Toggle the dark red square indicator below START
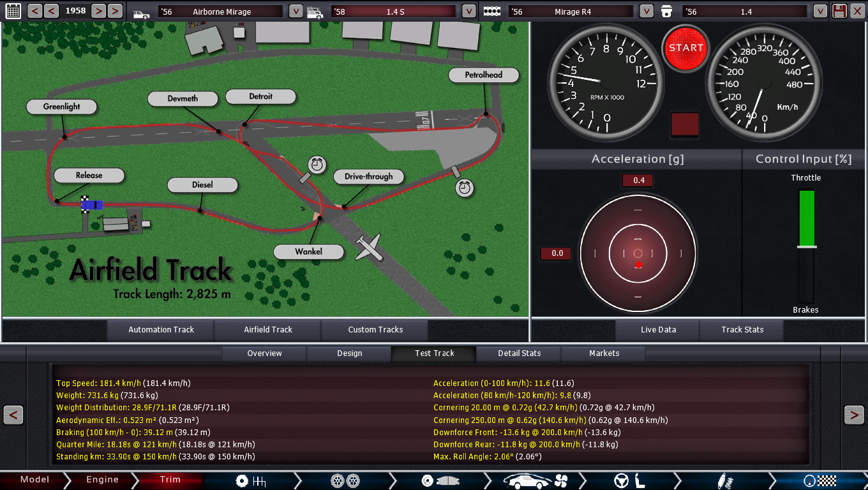The width and height of the screenshot is (868, 490). (x=685, y=124)
